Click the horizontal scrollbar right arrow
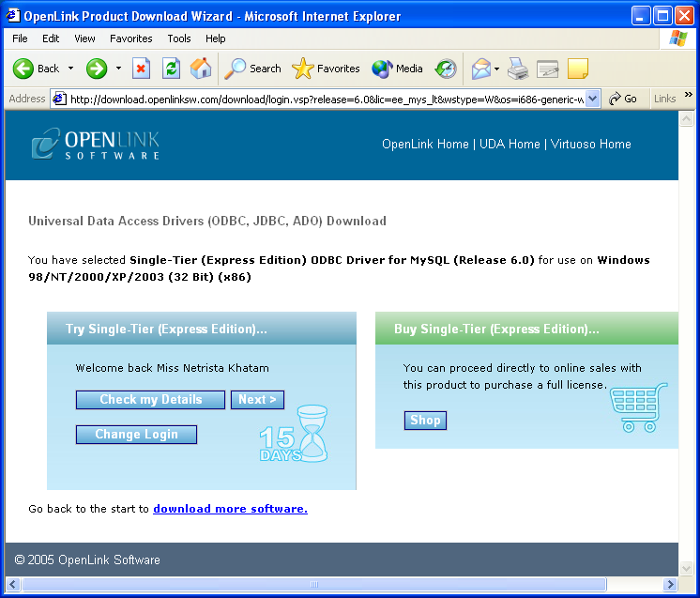Viewport: 700px width, 598px height. click(x=670, y=584)
